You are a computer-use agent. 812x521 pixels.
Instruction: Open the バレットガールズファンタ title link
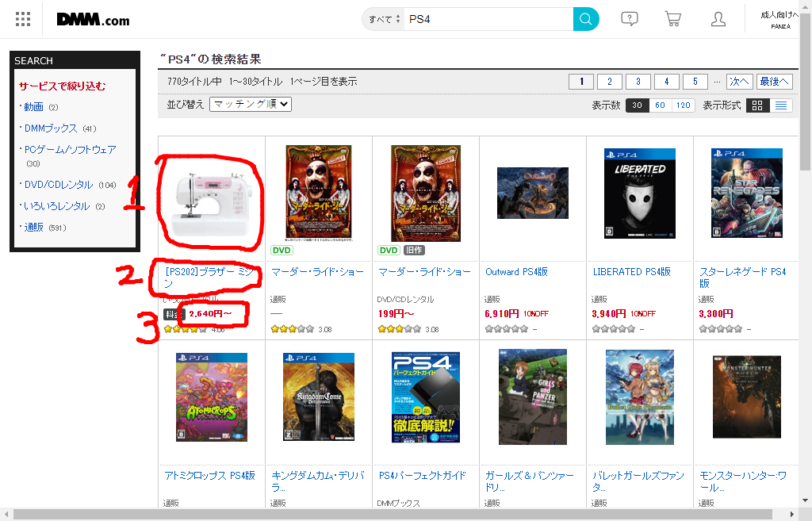coord(638,481)
